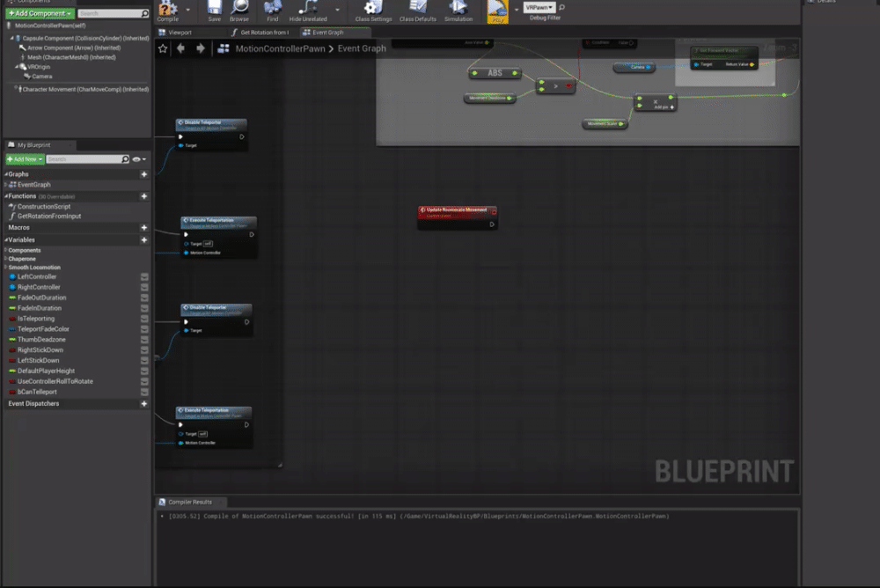Image resolution: width=880 pixels, height=588 pixels.
Task: Expand the Chaperone variable category
Action: coord(5,259)
